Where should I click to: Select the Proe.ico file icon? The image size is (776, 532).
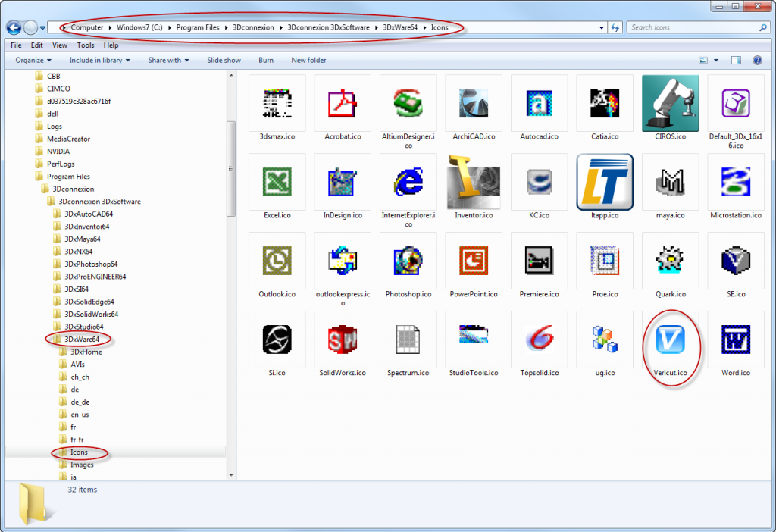click(x=605, y=261)
